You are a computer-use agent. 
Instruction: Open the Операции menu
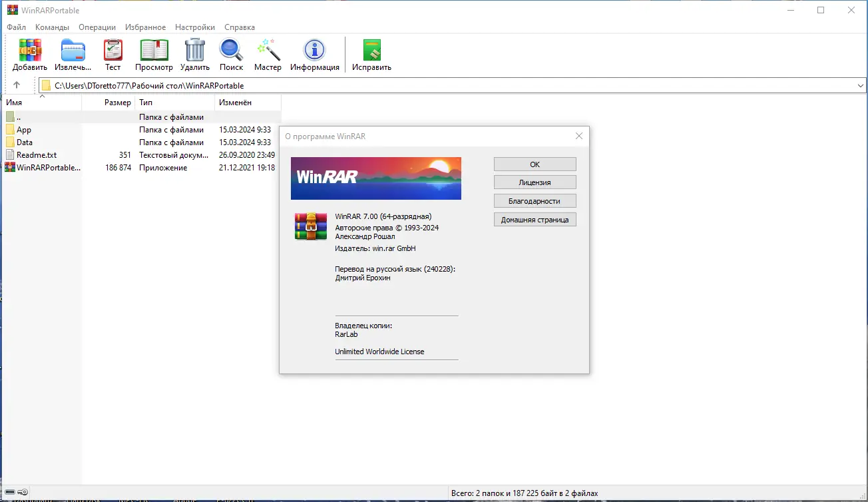pyautogui.click(x=97, y=27)
